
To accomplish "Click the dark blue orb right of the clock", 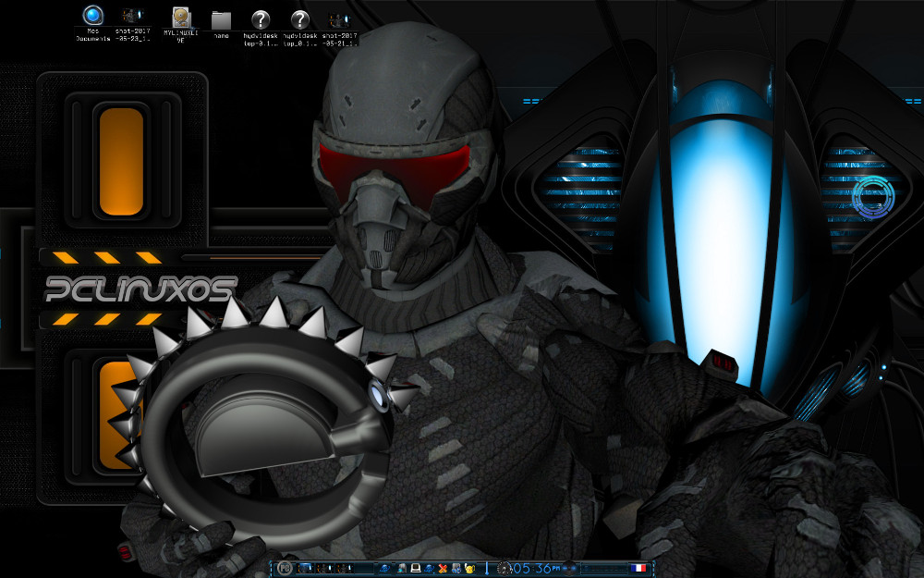I will [x=568, y=568].
